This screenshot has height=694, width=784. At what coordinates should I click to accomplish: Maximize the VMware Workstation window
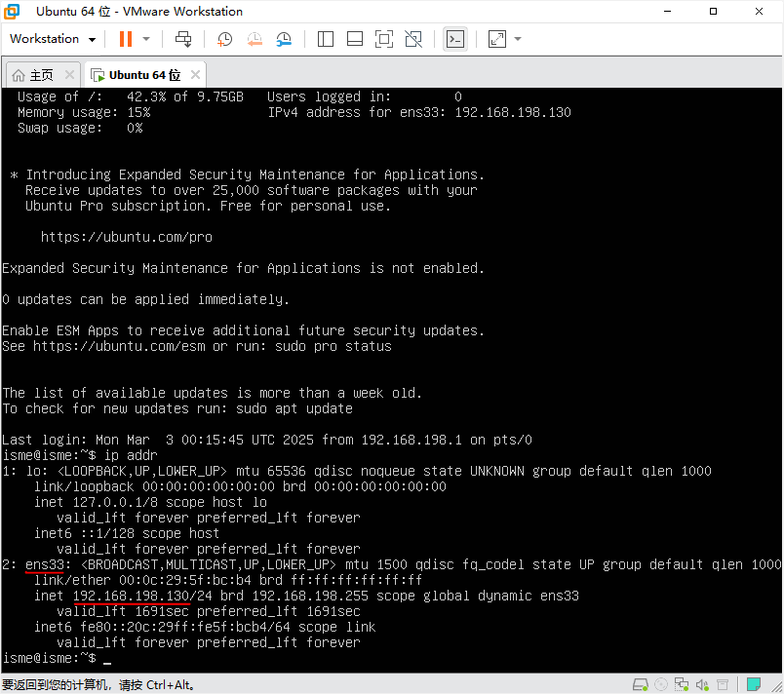coord(713,11)
